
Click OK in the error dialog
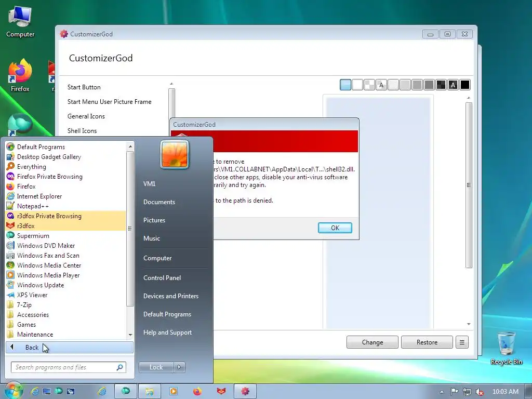[x=335, y=228]
